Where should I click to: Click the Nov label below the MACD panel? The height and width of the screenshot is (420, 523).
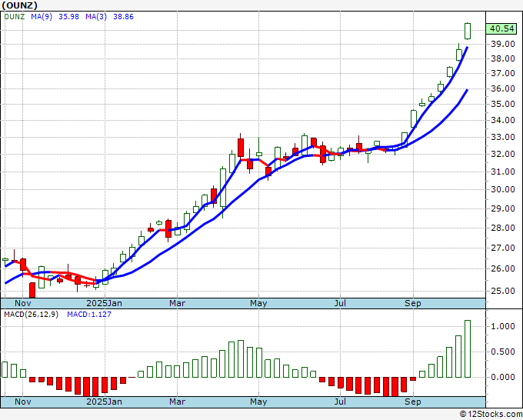click(x=24, y=402)
